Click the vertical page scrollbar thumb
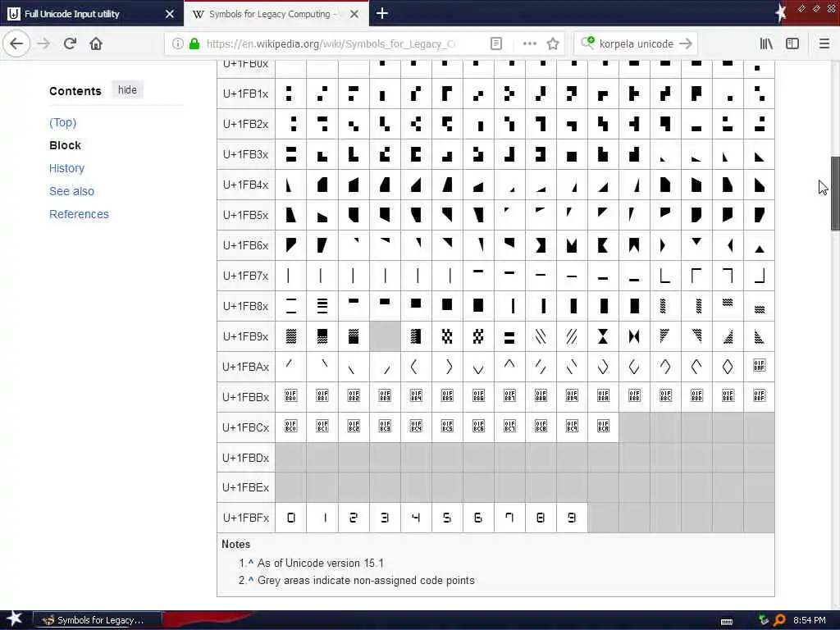This screenshot has width=840, height=630. coord(835,194)
